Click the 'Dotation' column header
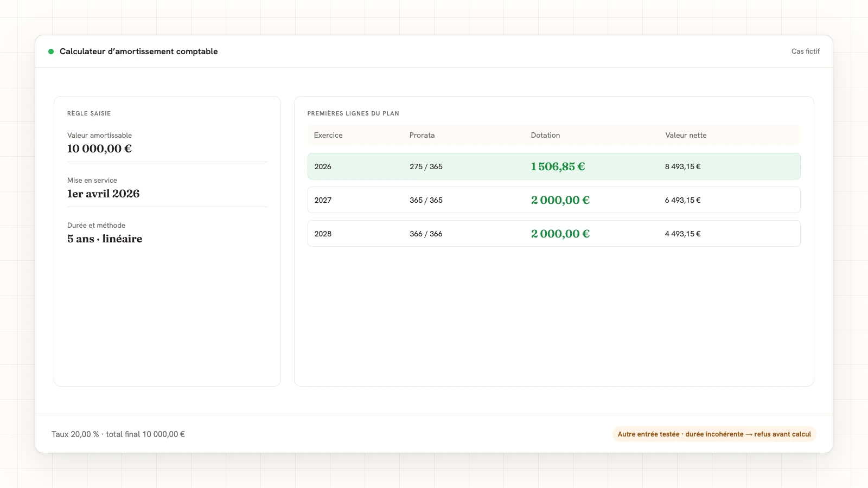The image size is (868, 488). point(545,135)
